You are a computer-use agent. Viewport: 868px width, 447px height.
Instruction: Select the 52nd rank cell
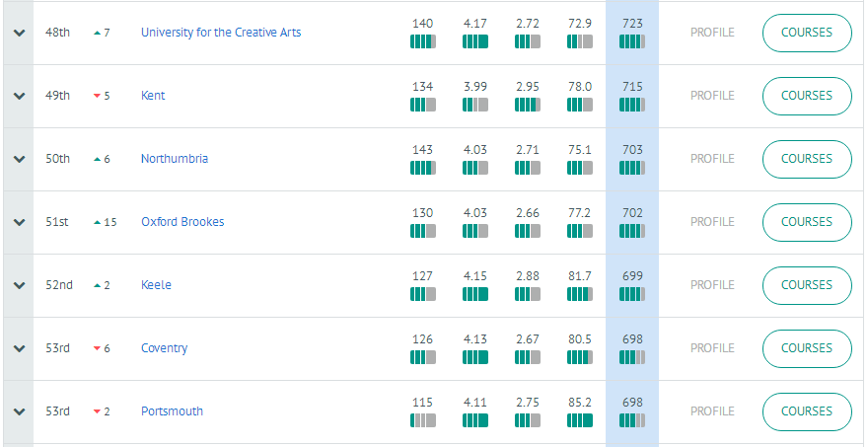pos(58,285)
